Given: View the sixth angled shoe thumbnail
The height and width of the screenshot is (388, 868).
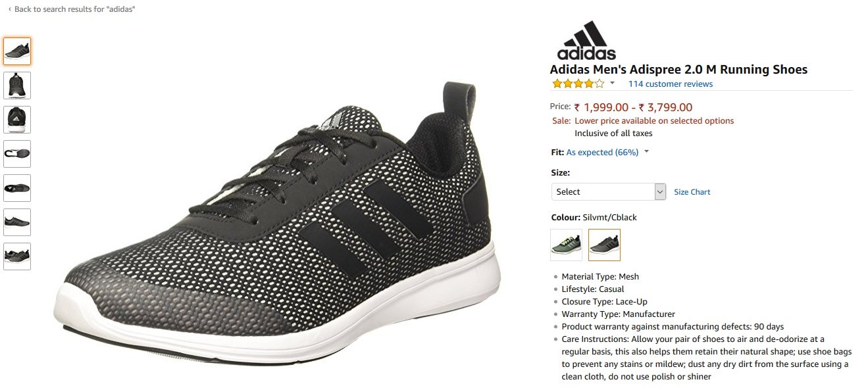Looking at the screenshot, I should click(17, 222).
